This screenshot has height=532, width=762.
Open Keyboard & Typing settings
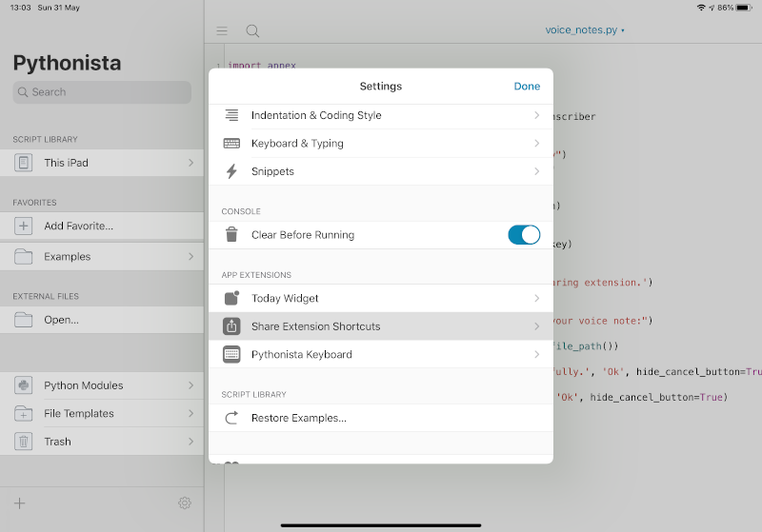coord(380,143)
